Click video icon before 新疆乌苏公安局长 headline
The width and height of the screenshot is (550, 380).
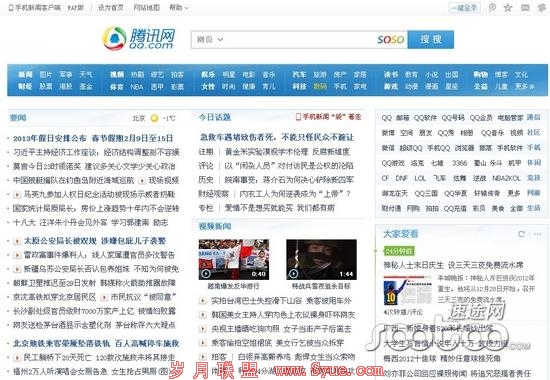[x=17, y=269]
